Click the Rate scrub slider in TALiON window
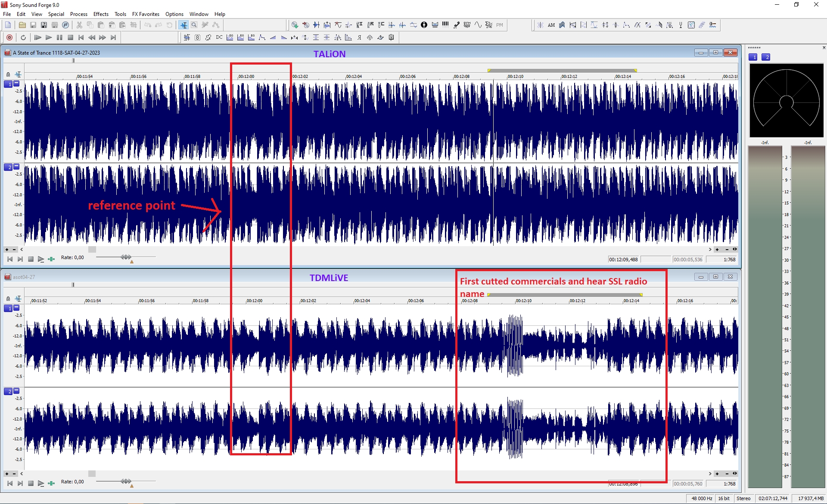 (126, 257)
